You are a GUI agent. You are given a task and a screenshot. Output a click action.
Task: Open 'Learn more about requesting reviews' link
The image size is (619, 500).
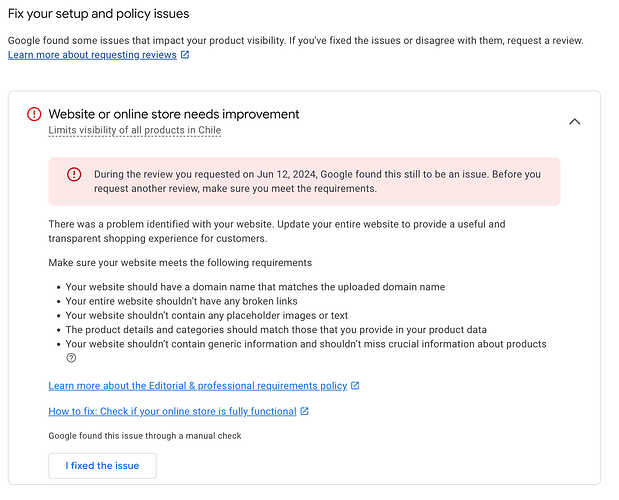point(92,55)
